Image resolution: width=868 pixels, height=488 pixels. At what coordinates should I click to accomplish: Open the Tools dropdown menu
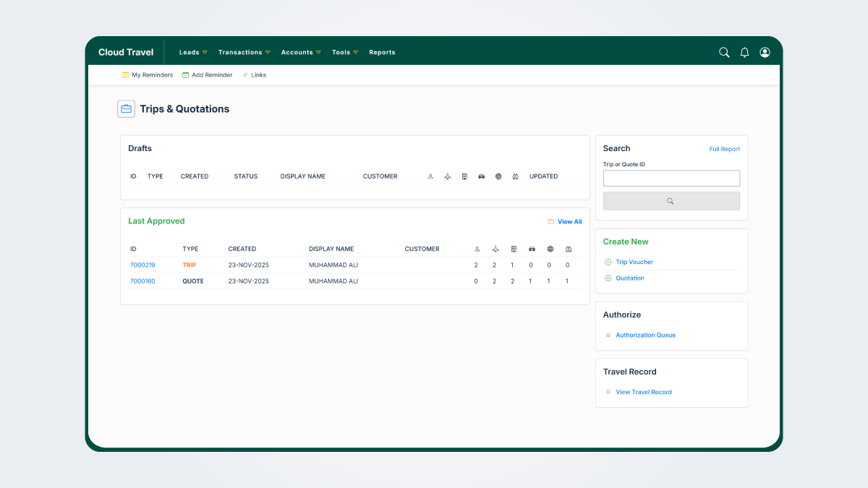click(x=344, y=53)
